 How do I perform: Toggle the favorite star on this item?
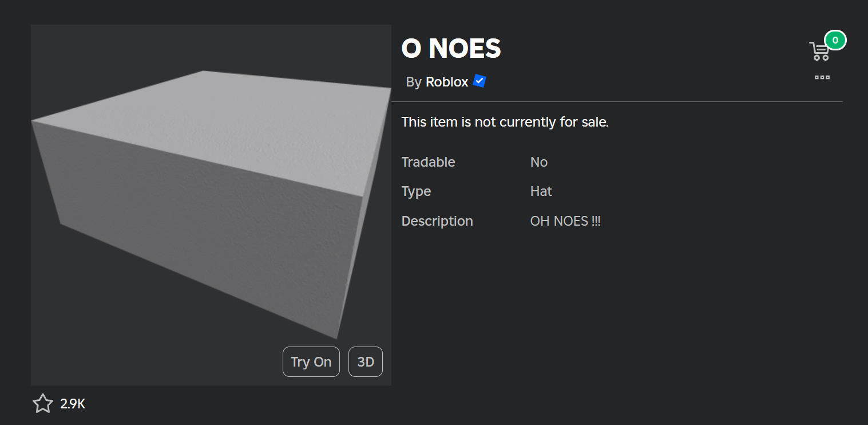click(42, 404)
